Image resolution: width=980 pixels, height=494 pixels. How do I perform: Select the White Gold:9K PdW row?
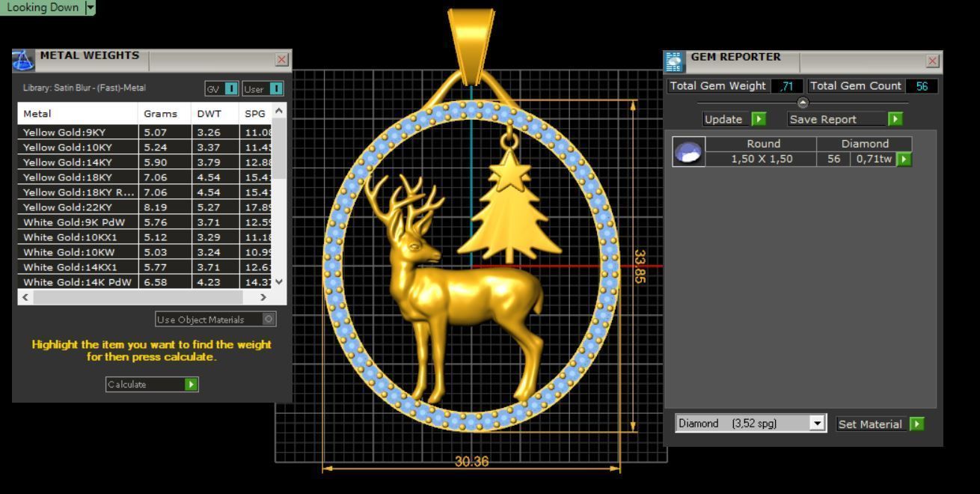click(145, 222)
